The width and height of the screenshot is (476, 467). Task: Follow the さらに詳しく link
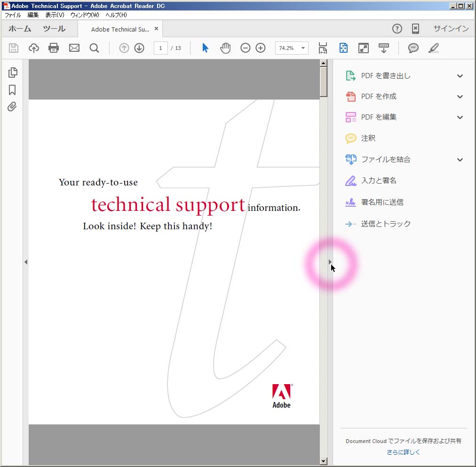404,452
